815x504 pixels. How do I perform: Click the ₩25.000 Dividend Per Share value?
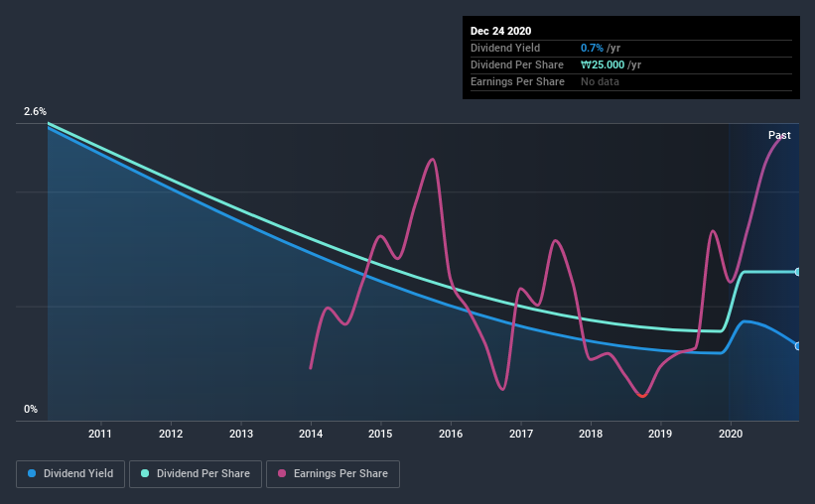603,64
